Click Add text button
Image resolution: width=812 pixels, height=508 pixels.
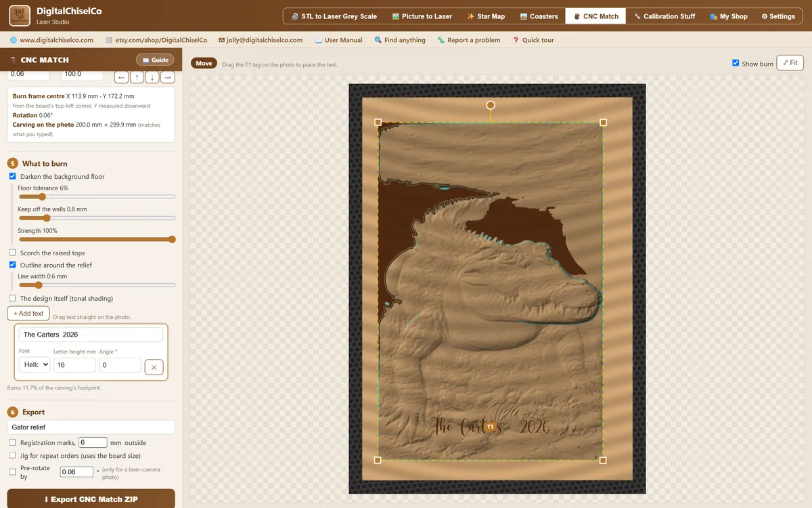point(28,314)
